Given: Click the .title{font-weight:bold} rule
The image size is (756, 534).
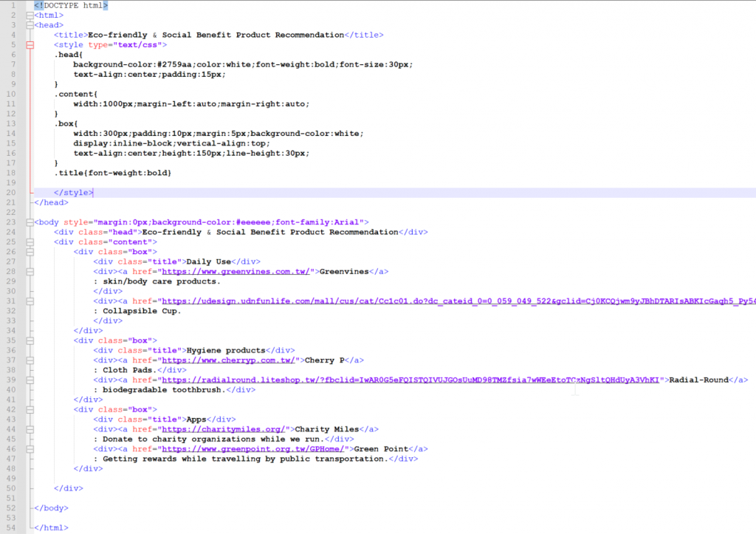Looking at the screenshot, I should point(113,173).
